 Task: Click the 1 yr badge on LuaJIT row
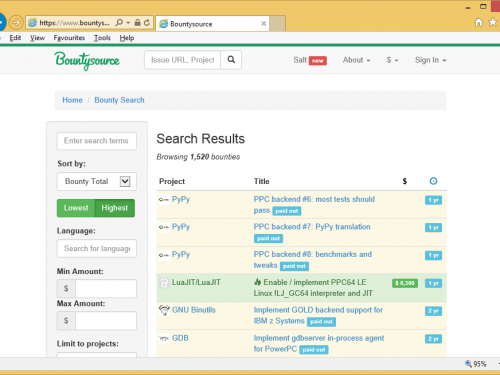point(433,283)
